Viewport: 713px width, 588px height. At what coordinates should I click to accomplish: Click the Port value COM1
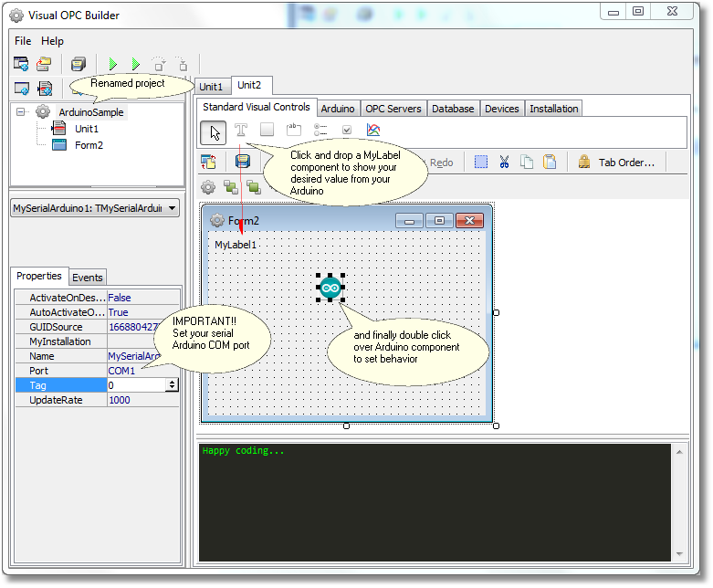pyautogui.click(x=121, y=371)
